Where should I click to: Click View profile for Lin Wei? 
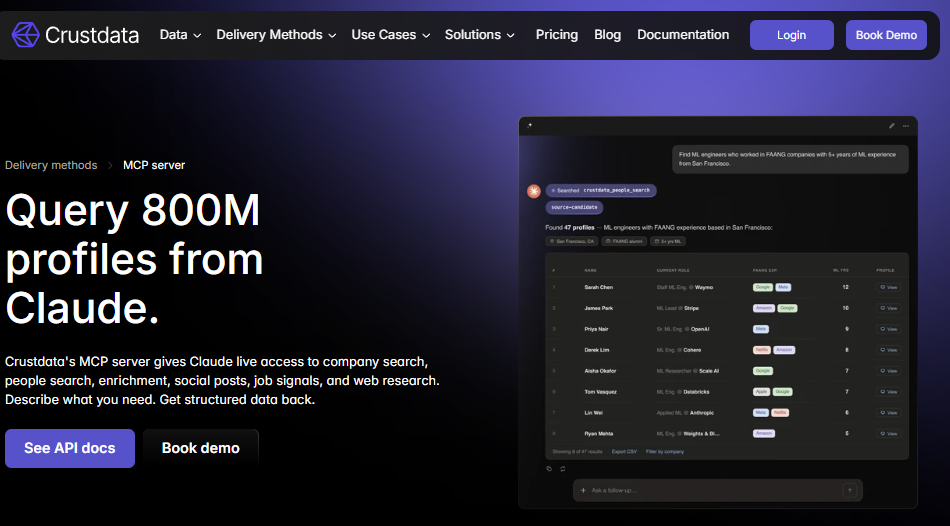[x=888, y=413]
